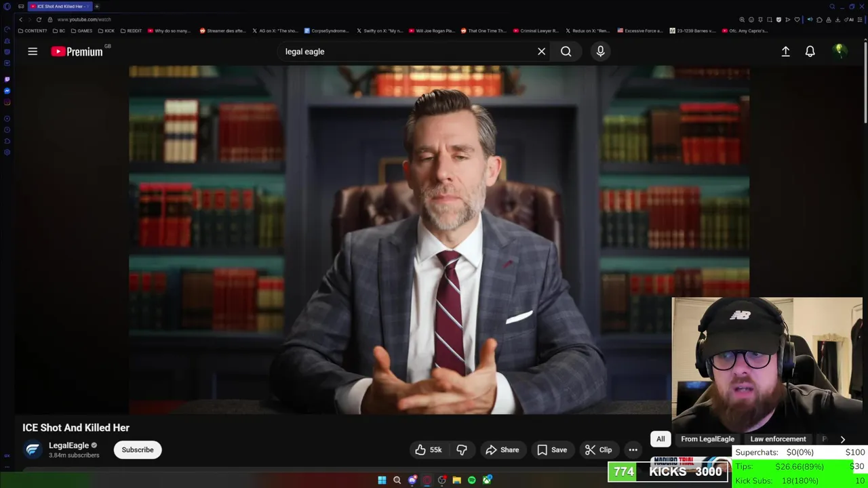Open the 'Why do so many...' bookmark
The width and height of the screenshot is (868, 488).
(x=170, y=30)
